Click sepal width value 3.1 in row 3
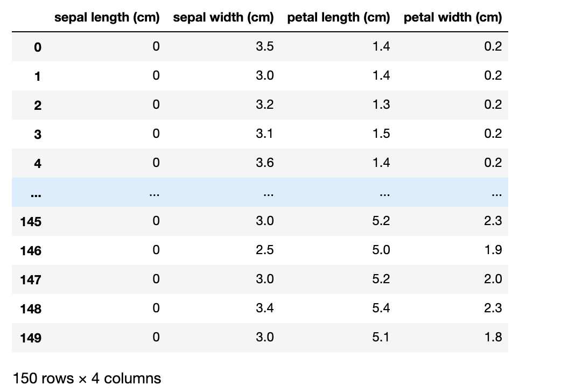 coord(265,134)
